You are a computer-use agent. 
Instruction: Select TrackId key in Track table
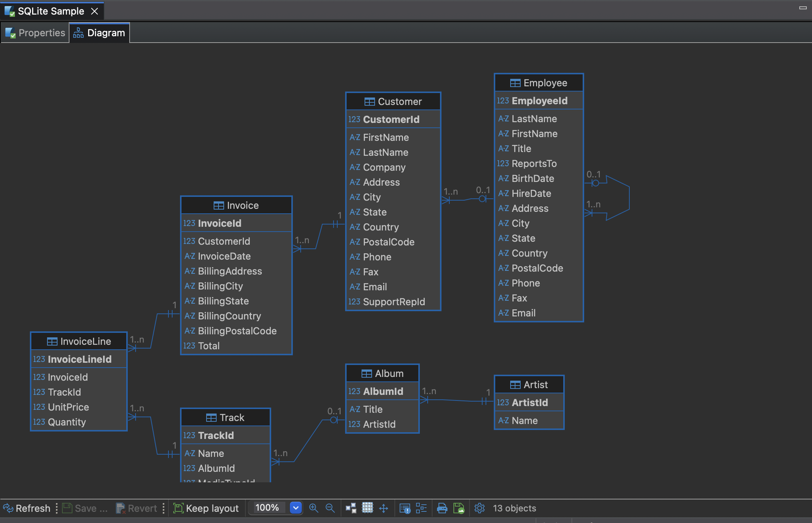point(226,436)
